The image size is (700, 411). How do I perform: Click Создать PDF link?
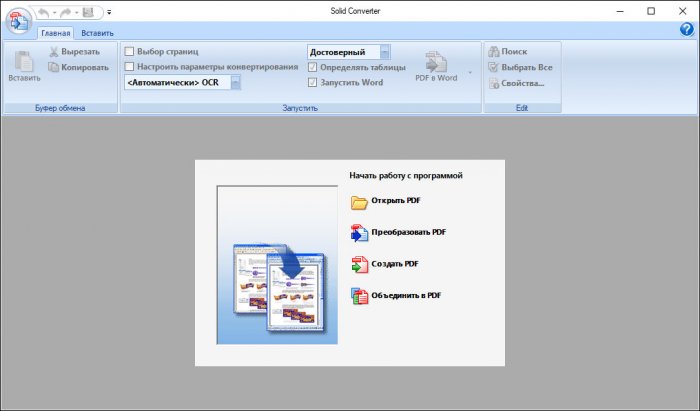pyautogui.click(x=385, y=264)
